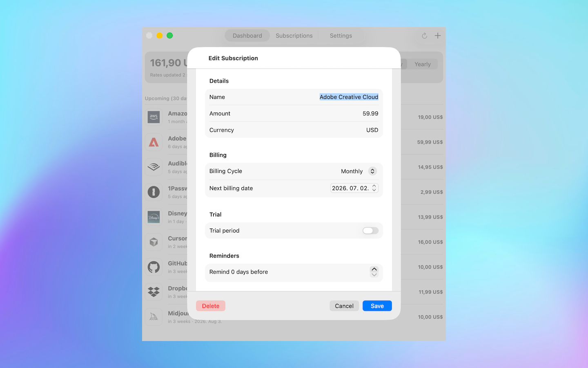The height and width of the screenshot is (368, 588).
Task: Click the refresh rates icon in toolbar
Action: pyautogui.click(x=424, y=36)
